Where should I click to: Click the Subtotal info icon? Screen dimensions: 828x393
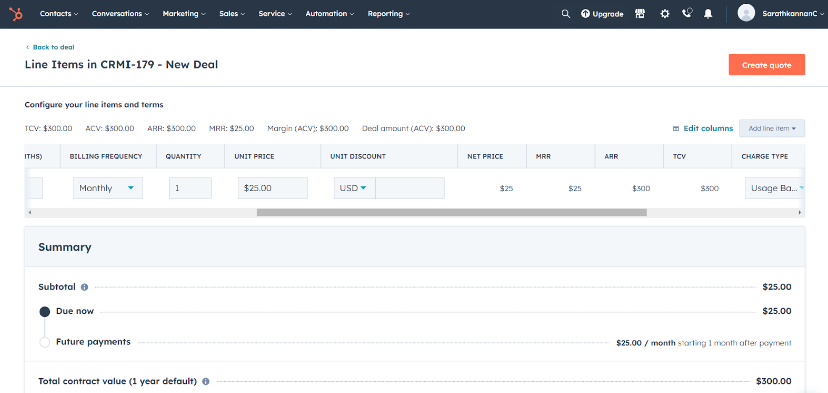coord(84,287)
